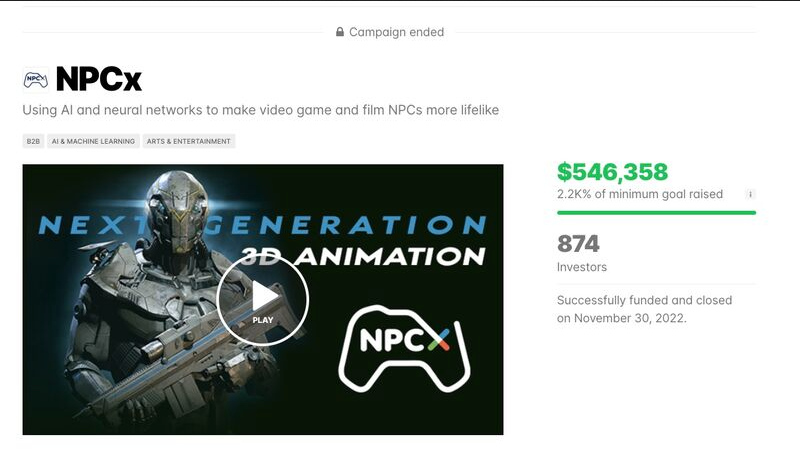Image resolution: width=800 pixels, height=460 pixels.
Task: Click the $546,358 raised amount
Action: click(x=612, y=172)
